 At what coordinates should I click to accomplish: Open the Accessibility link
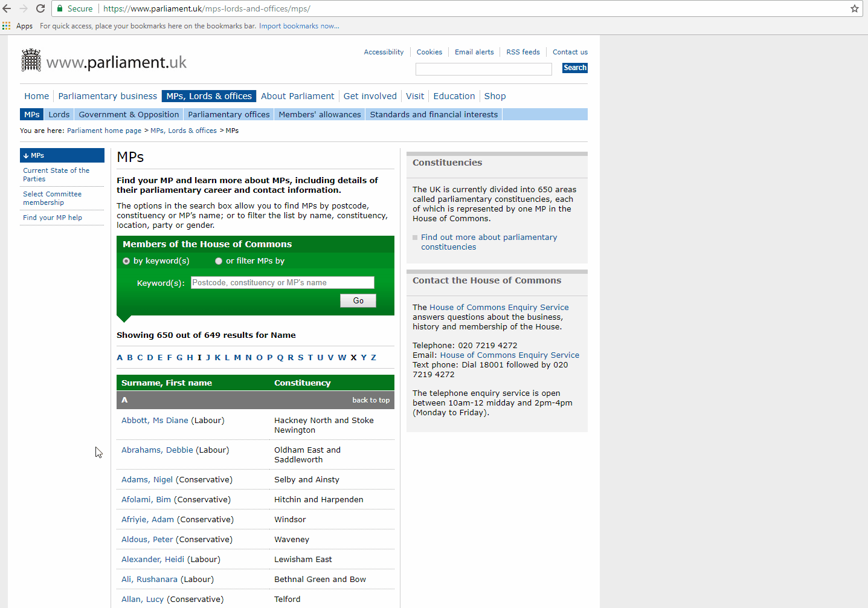(x=384, y=52)
